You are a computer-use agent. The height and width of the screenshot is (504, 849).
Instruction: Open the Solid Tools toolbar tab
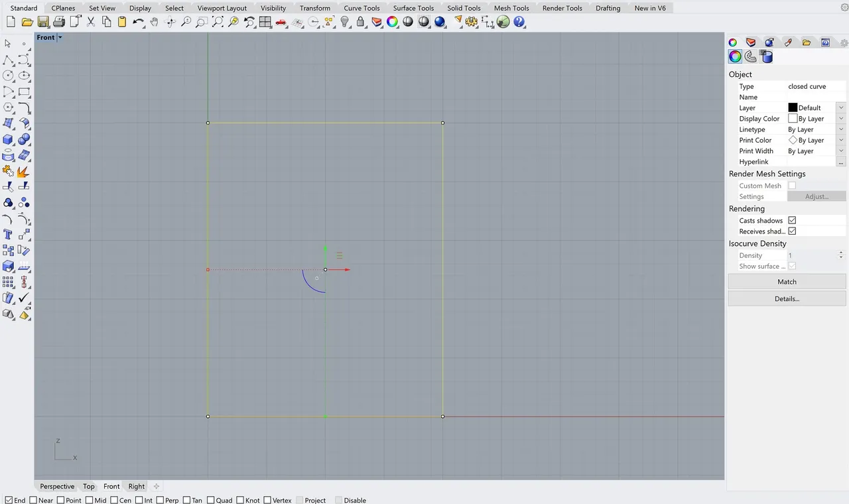[x=464, y=8]
